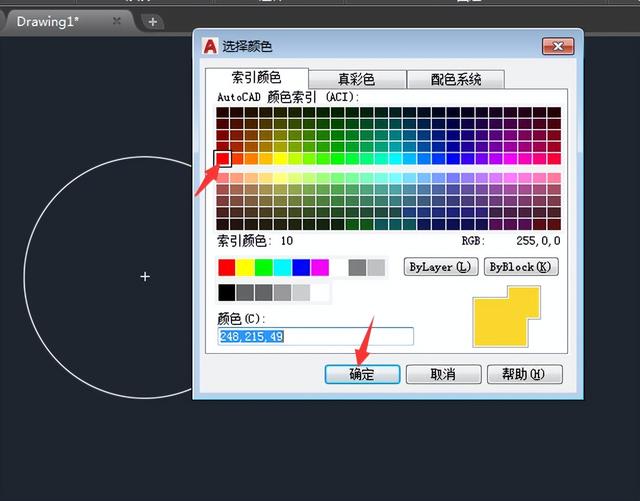Pick the black swatch in gray row
Viewport: 640px width, 501px height.
click(x=227, y=293)
